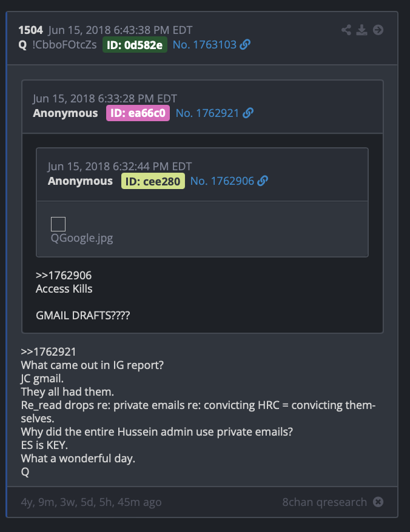
Task: Open post No. 1762906 link
Action: pos(222,181)
